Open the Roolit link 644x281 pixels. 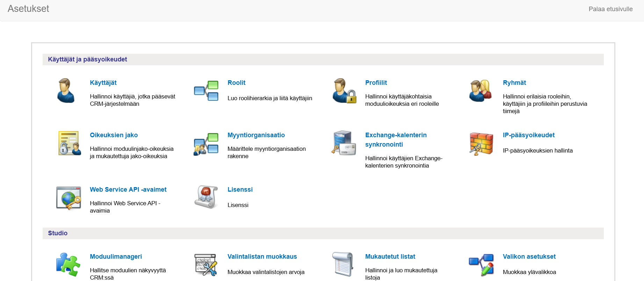click(x=237, y=83)
